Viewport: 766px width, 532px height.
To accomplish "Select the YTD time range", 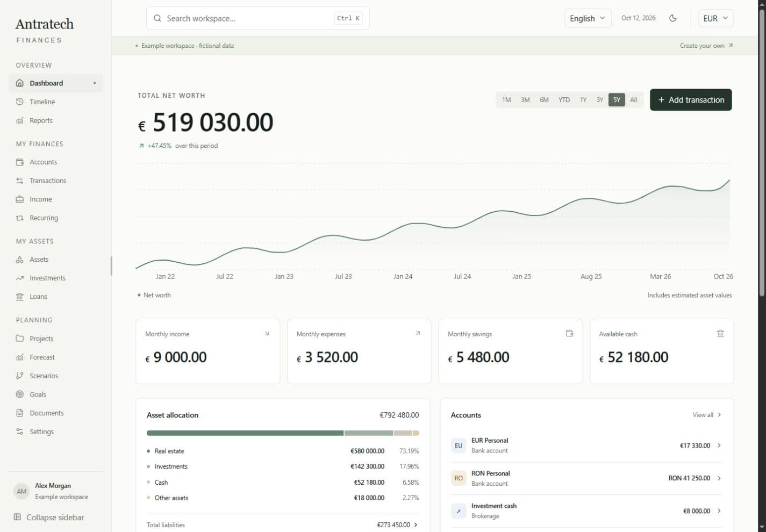I will (564, 100).
